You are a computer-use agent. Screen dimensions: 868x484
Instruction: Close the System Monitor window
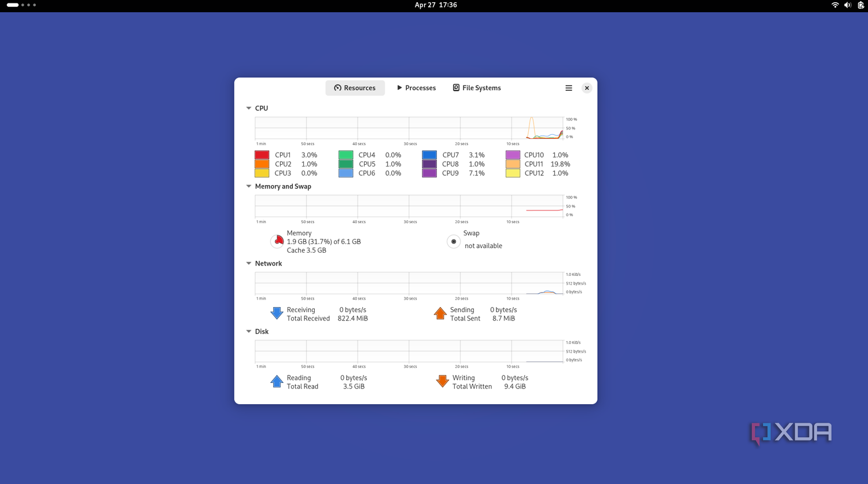[x=587, y=88]
